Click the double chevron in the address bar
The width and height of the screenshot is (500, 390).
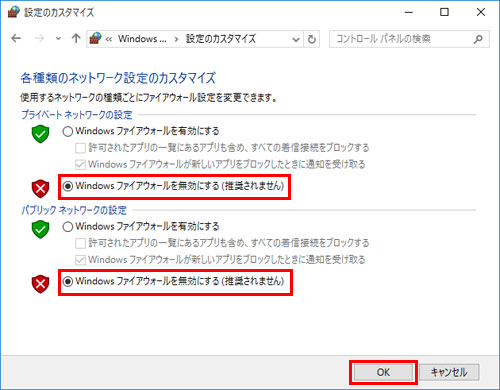(x=109, y=39)
